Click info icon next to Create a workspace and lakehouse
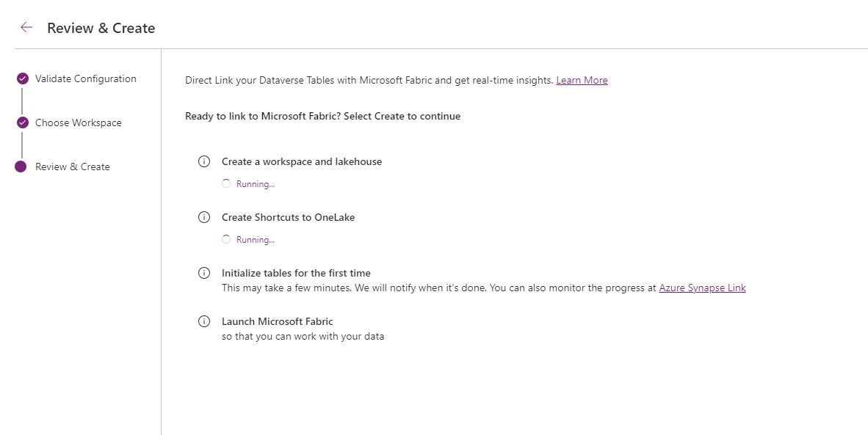Image resolution: width=868 pixels, height=435 pixels. (x=204, y=161)
